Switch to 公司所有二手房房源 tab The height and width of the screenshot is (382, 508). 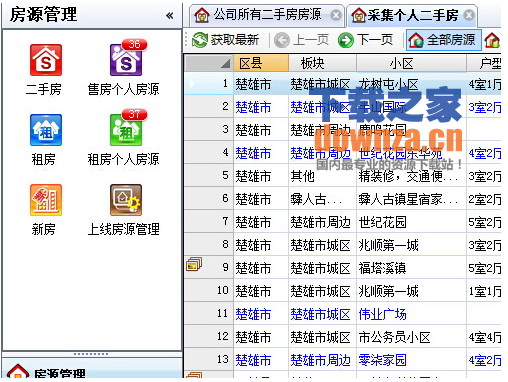point(267,15)
